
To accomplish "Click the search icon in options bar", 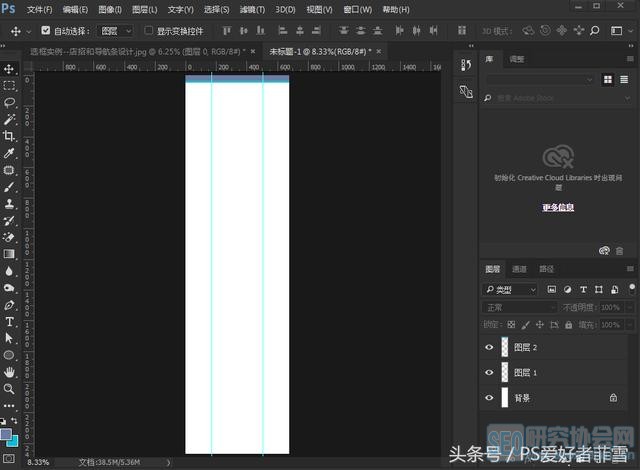I will [x=595, y=31].
